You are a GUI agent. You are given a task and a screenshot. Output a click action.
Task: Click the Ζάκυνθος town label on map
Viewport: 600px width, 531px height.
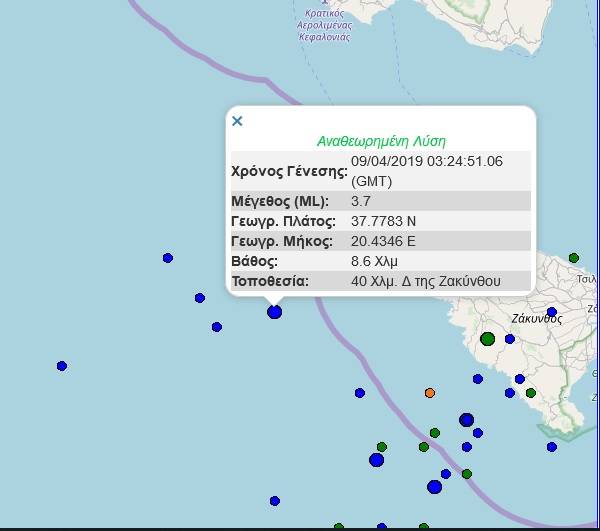(x=534, y=320)
